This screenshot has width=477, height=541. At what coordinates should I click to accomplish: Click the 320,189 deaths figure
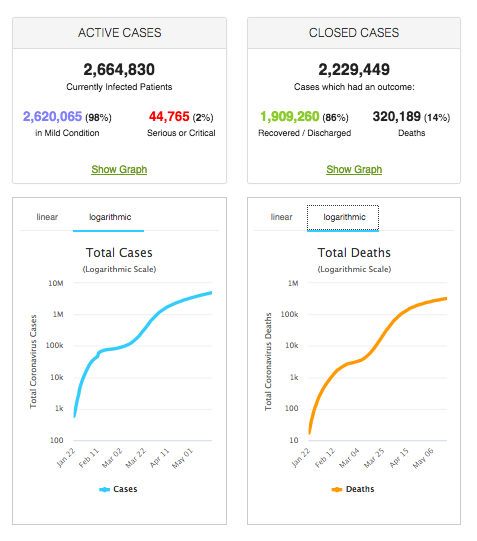pyautogui.click(x=397, y=117)
